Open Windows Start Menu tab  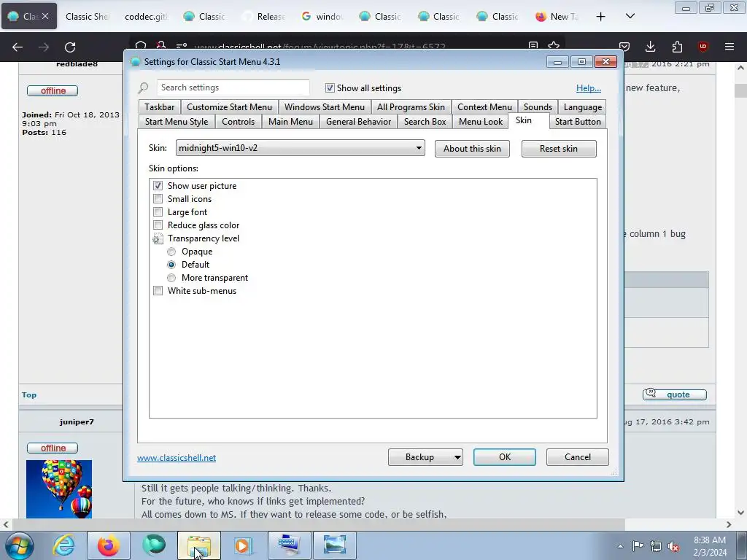[x=325, y=107]
